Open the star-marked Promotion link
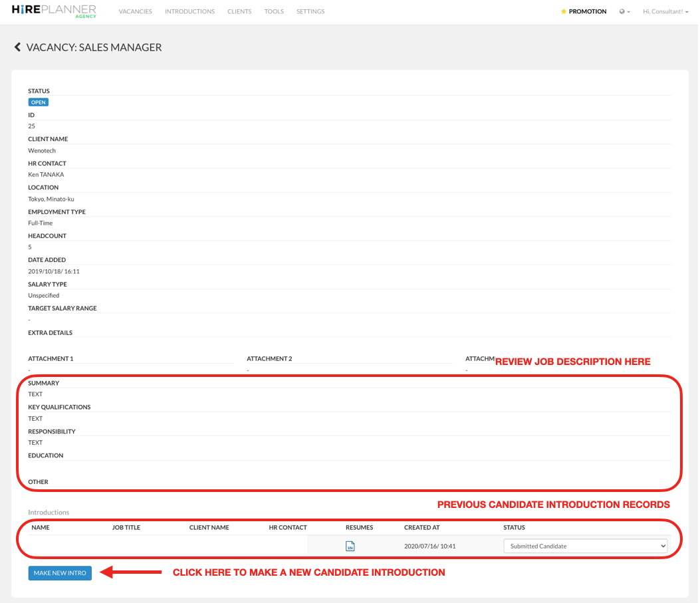The image size is (700, 603). point(584,11)
